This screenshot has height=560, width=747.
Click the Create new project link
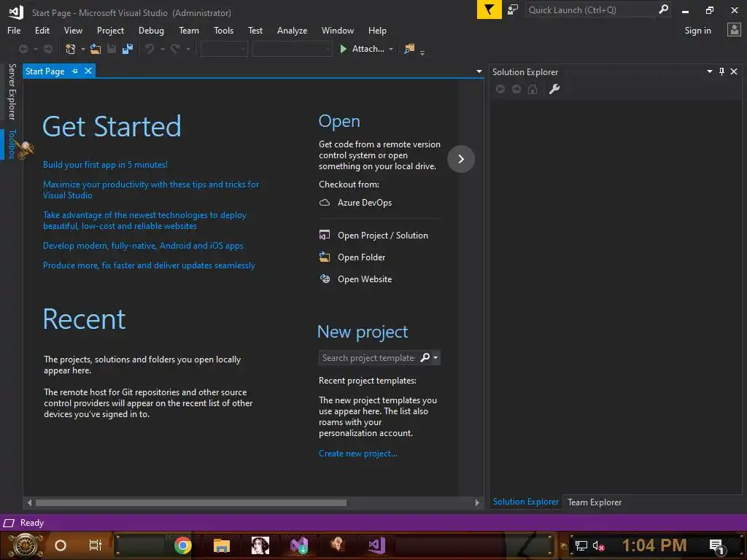[357, 454]
